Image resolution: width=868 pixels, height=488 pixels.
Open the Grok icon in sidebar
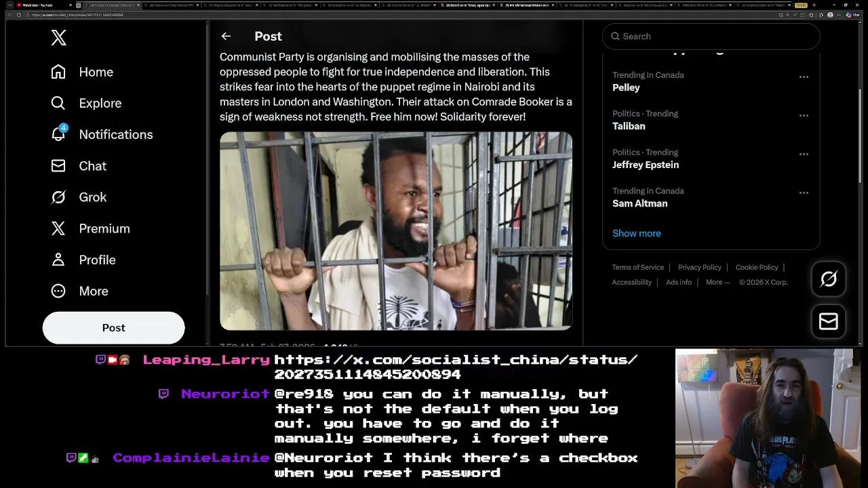(58, 197)
